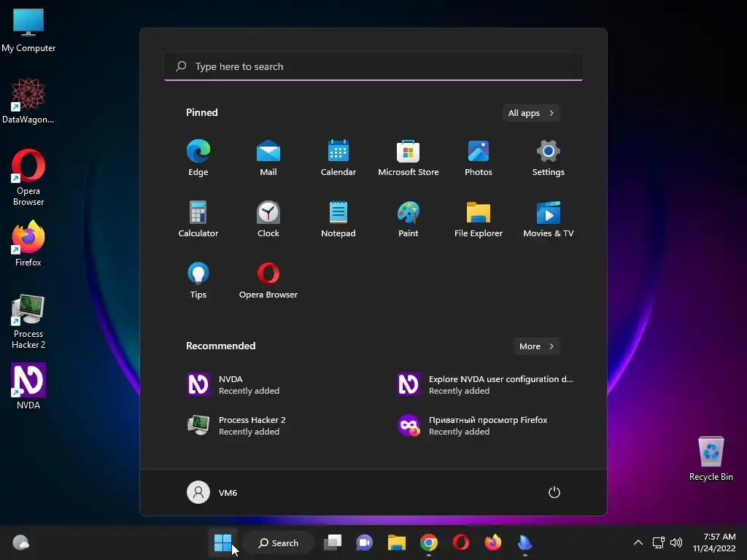Open Explore NVDA user configuration recommendation
Image resolution: width=747 pixels, height=560 pixels.
(486, 385)
